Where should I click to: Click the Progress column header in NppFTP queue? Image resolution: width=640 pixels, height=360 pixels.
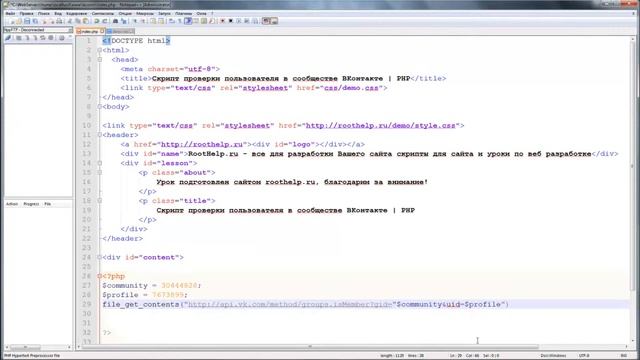(31, 204)
